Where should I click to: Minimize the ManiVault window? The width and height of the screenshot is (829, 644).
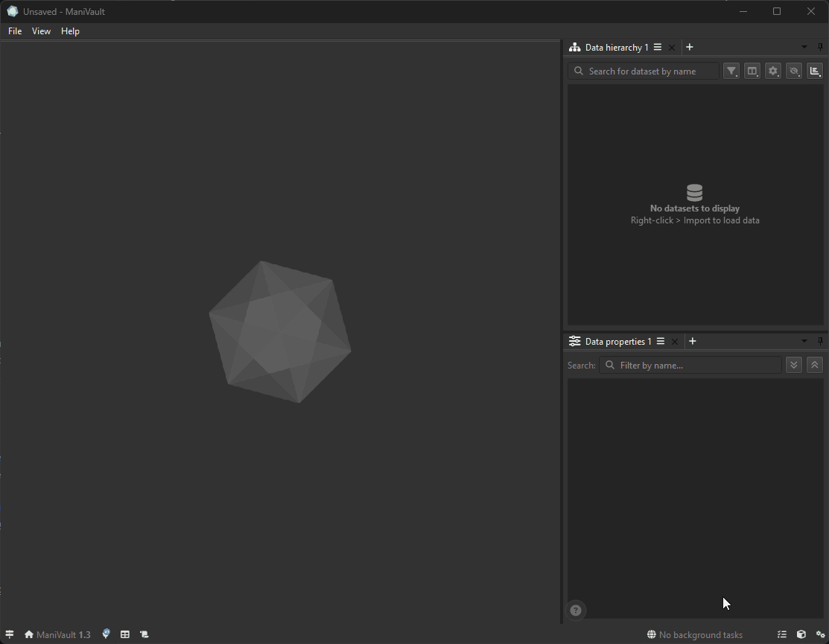[x=743, y=12]
